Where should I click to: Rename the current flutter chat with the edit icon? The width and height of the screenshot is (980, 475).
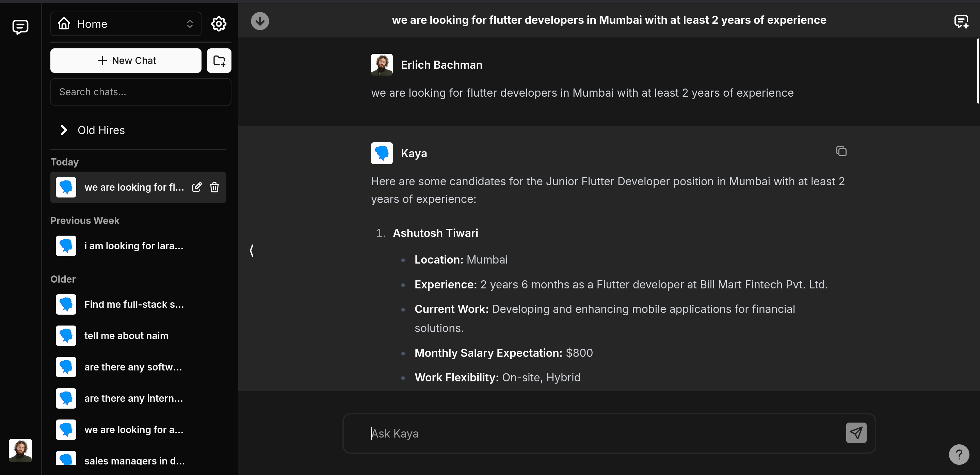click(197, 187)
